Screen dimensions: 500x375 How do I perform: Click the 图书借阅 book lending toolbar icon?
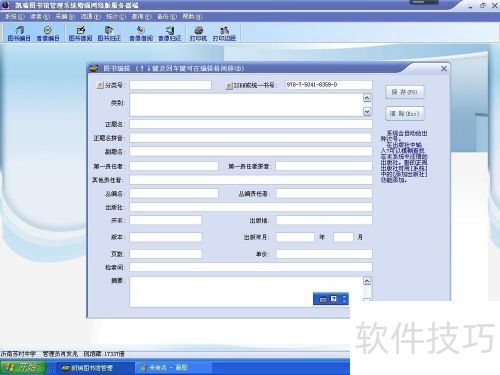click(80, 34)
